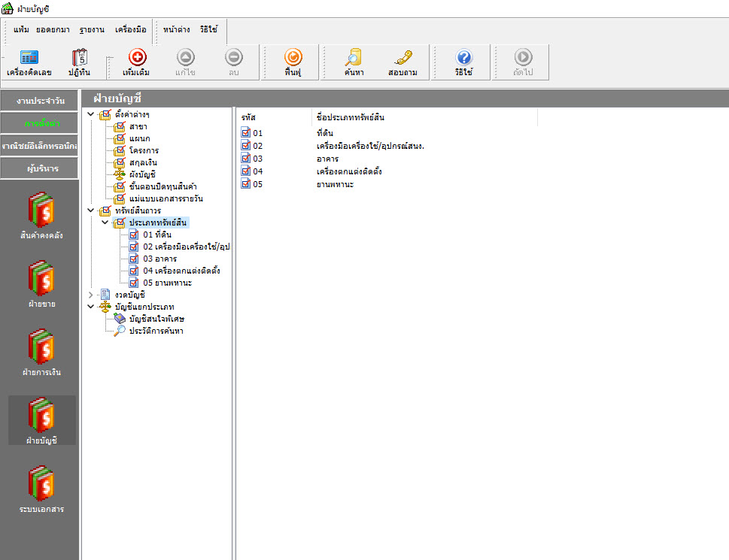729x560 pixels.
Task: Open ประวัติการค้นหา search history item
Action: click(x=156, y=331)
